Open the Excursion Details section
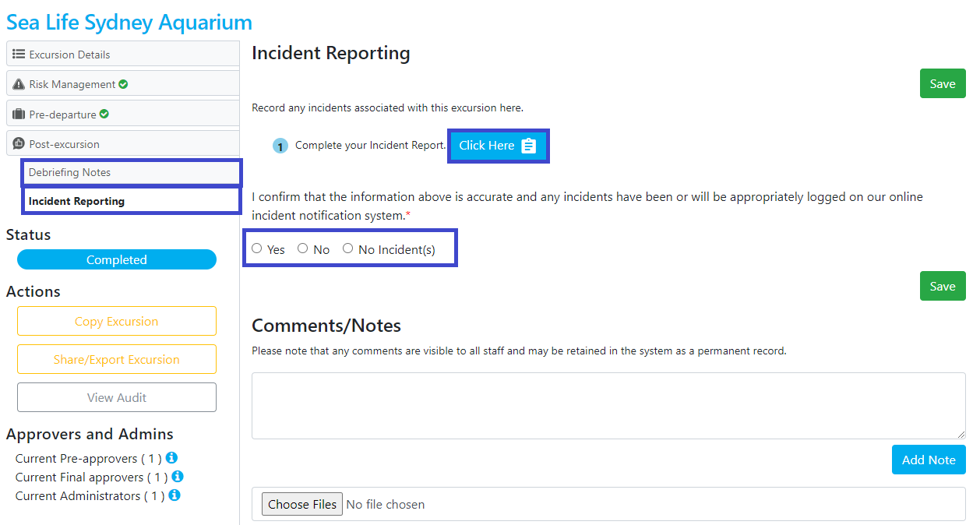980x525 pixels. [122, 55]
